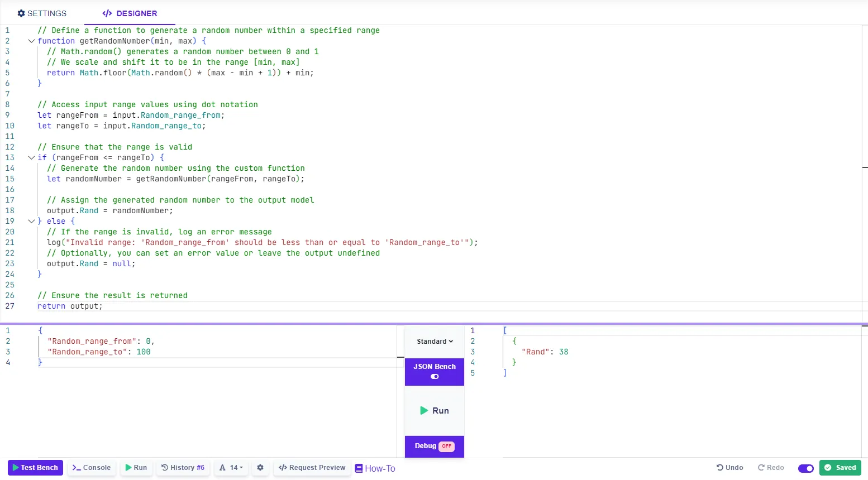The width and height of the screenshot is (868, 480).
Task: Click the output.Rand = null line
Action: coord(91,263)
